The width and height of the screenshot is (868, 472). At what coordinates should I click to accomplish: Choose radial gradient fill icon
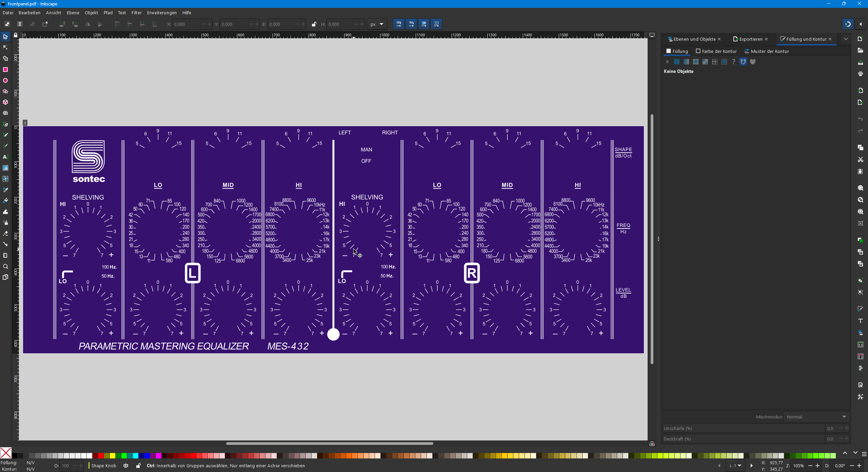click(x=696, y=62)
